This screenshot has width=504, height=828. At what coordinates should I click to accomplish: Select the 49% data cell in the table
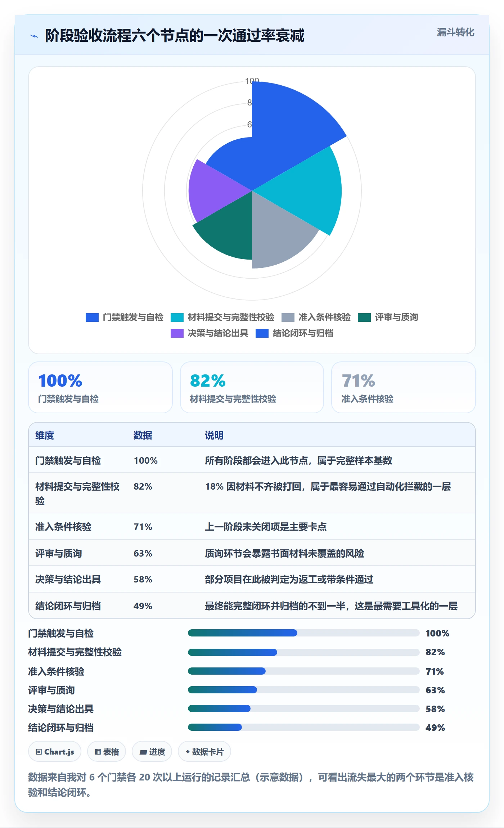point(143,606)
